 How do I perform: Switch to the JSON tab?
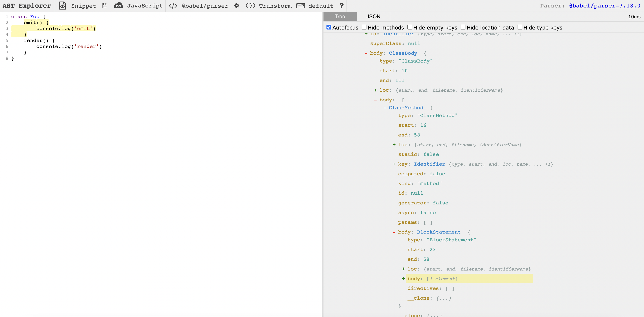pos(373,16)
